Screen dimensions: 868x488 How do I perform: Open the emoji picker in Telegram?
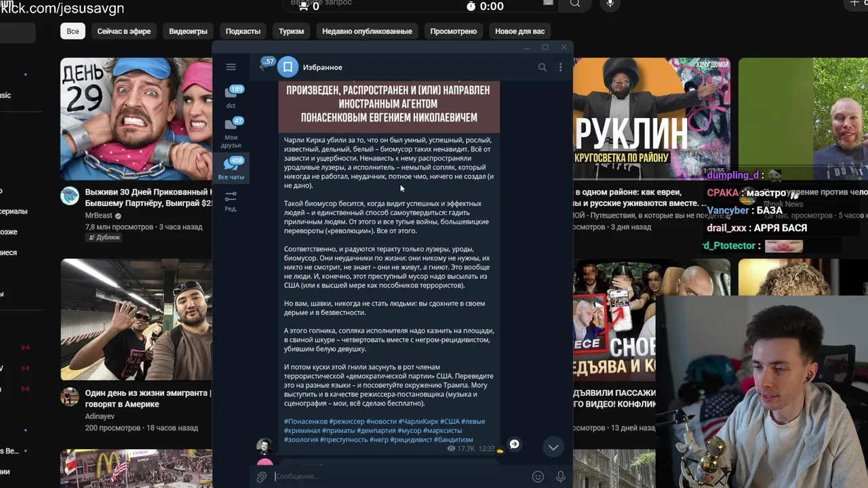click(538, 476)
